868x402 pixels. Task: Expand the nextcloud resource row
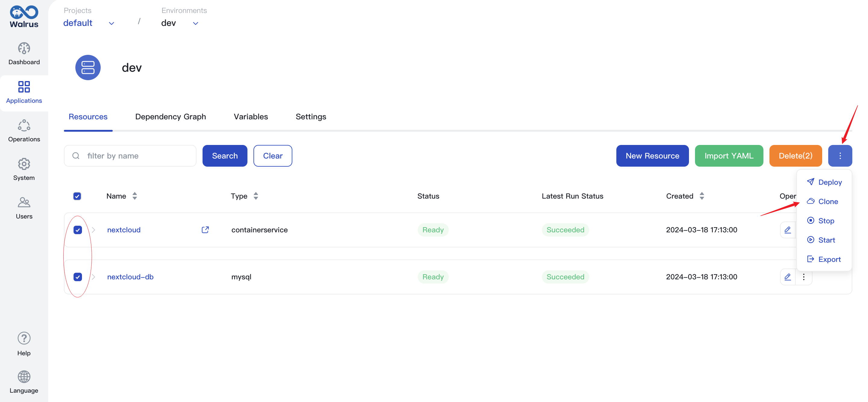(93, 229)
